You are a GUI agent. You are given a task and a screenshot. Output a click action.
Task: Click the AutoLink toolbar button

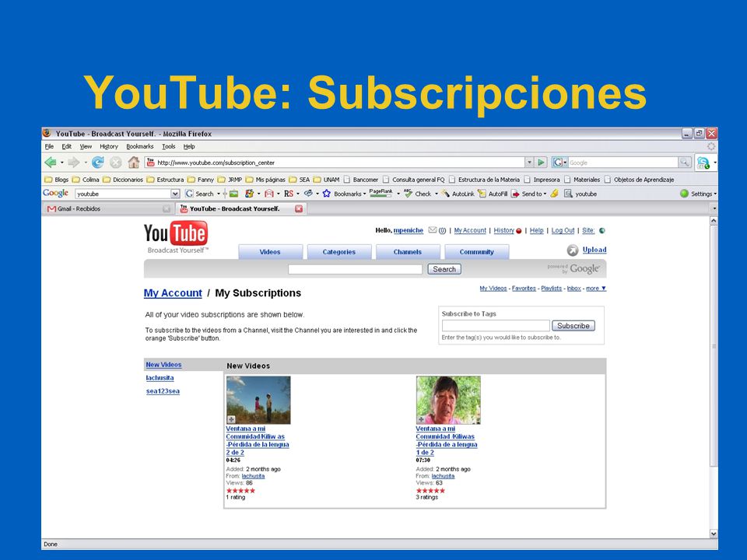[x=458, y=194]
